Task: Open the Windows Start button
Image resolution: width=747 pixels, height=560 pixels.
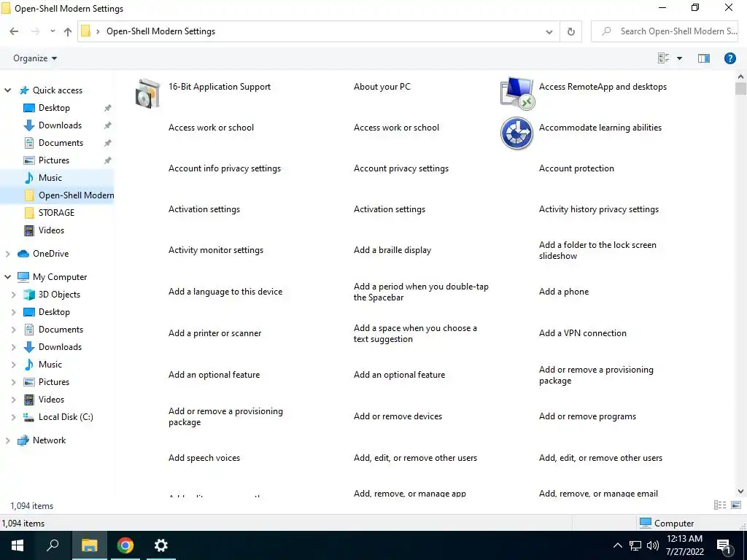Action: 18,545
